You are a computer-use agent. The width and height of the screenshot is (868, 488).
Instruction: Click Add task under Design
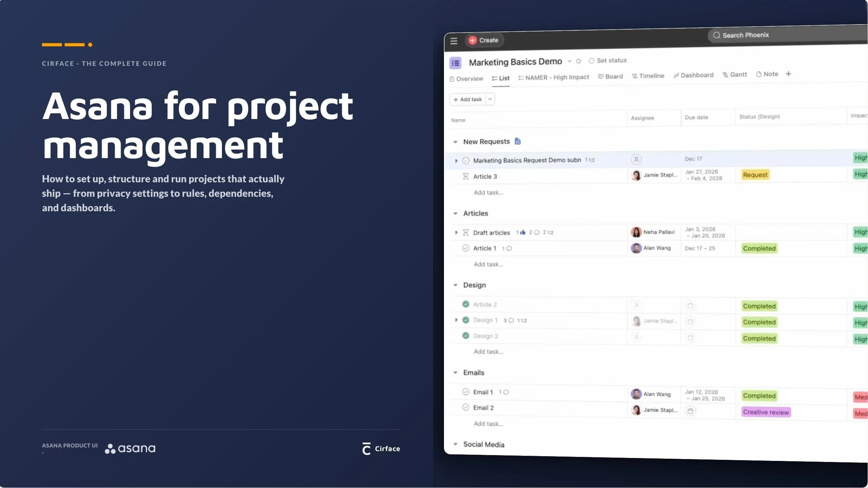point(488,352)
